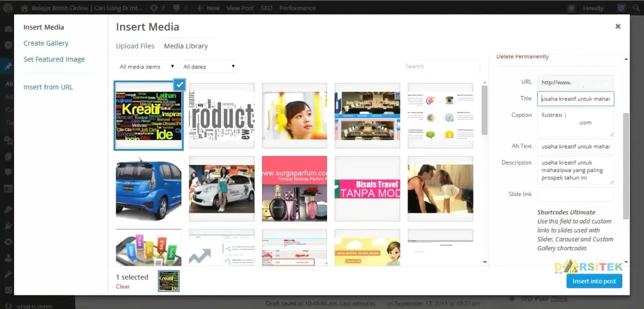Edit the Title field
This screenshot has width=644, height=309.
click(x=576, y=99)
